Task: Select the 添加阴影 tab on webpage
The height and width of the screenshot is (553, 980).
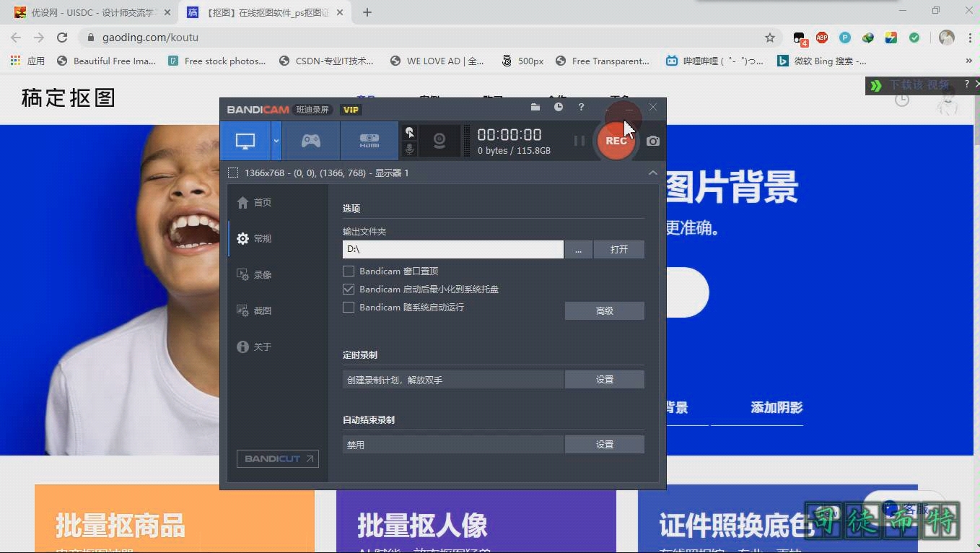Action: (x=776, y=408)
